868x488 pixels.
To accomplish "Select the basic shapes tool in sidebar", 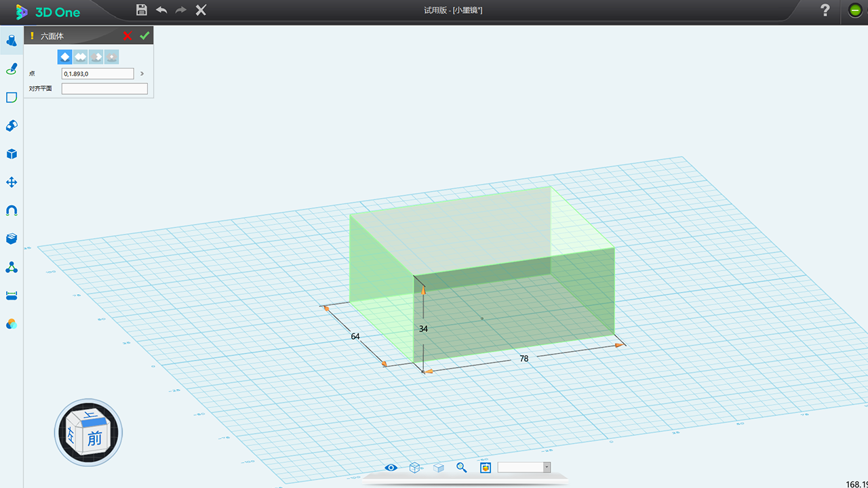I will point(12,41).
